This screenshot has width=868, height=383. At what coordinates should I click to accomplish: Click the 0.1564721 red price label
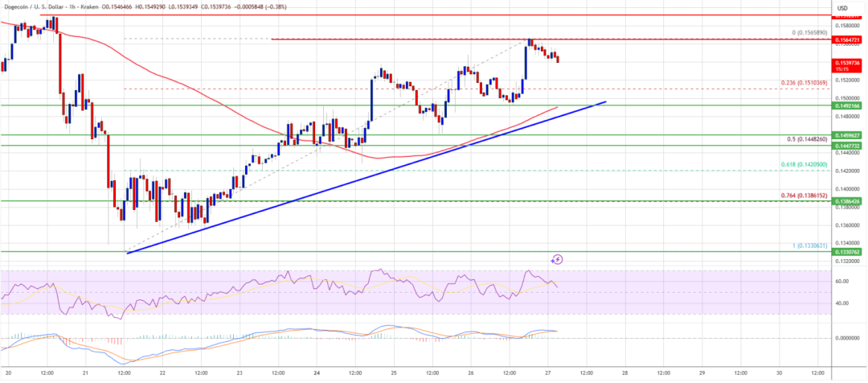pyautogui.click(x=848, y=39)
